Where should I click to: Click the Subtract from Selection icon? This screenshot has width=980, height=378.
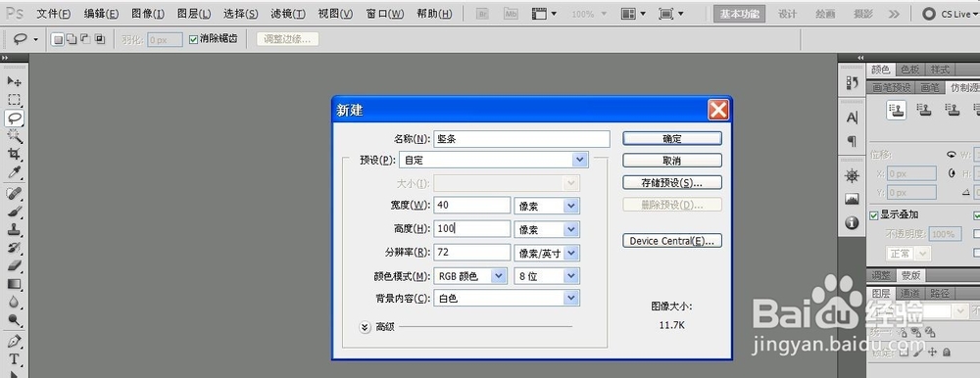pos(85,39)
